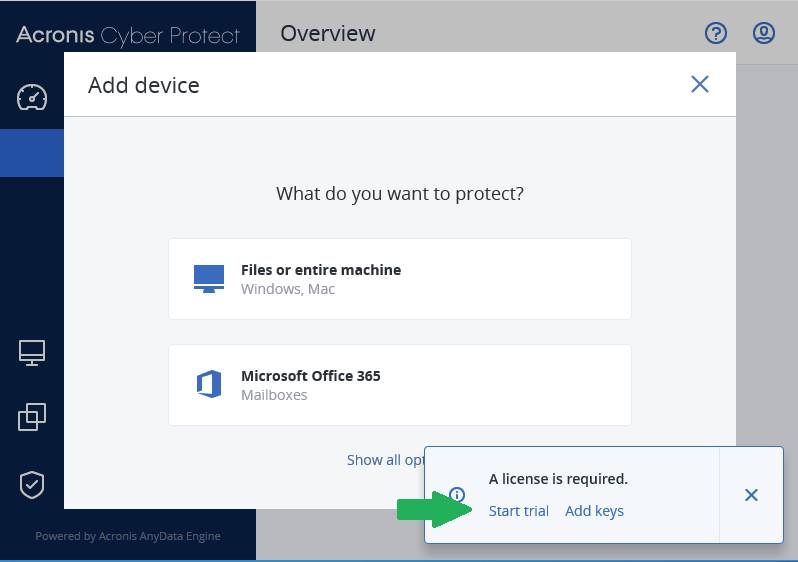Image resolution: width=798 pixels, height=562 pixels.
Task: Click the 'What do you want to protect?' heading
Action: coord(400,194)
